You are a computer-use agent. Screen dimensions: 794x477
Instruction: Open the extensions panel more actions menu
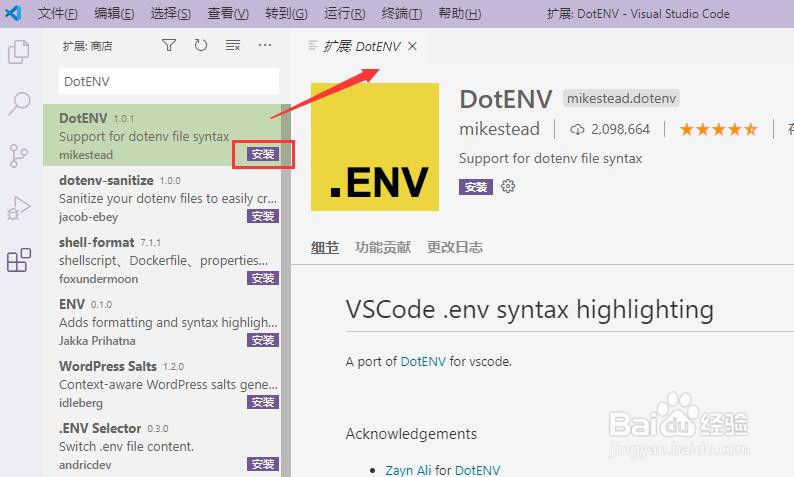pos(265,46)
